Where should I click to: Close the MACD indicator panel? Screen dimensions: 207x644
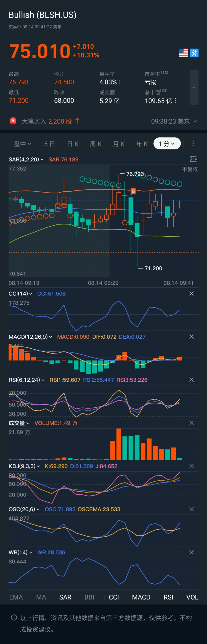pos(192,336)
